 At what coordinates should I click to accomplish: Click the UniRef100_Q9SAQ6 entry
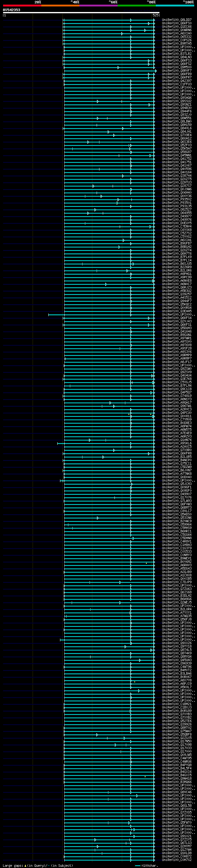click(176, 98)
